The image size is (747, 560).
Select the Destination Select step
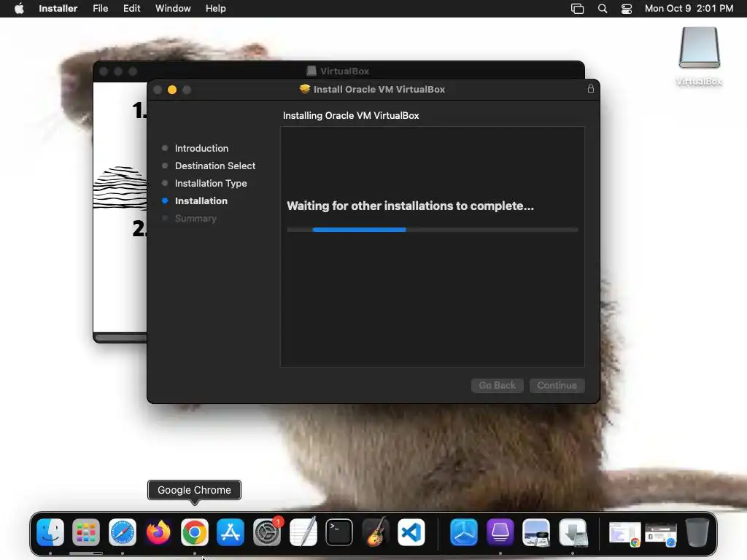215,166
